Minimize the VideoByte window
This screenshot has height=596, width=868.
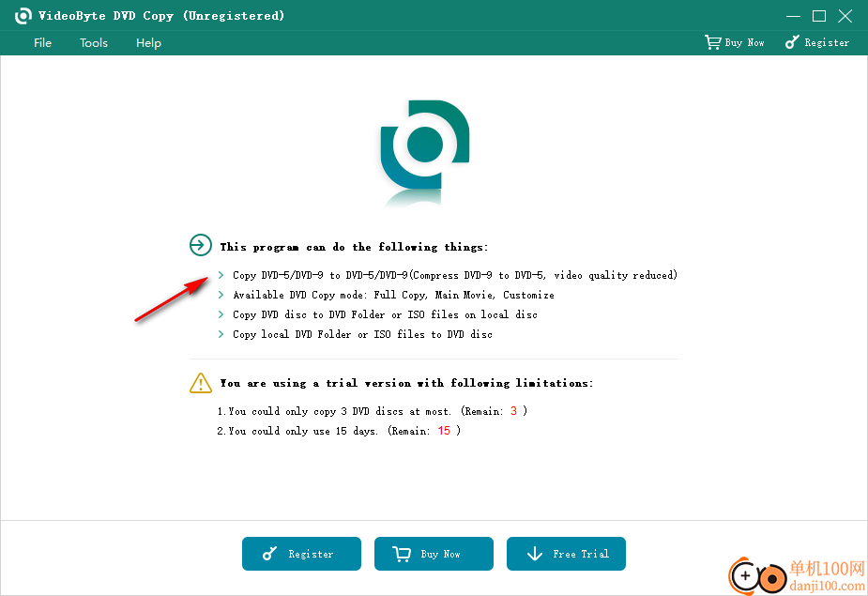[793, 16]
